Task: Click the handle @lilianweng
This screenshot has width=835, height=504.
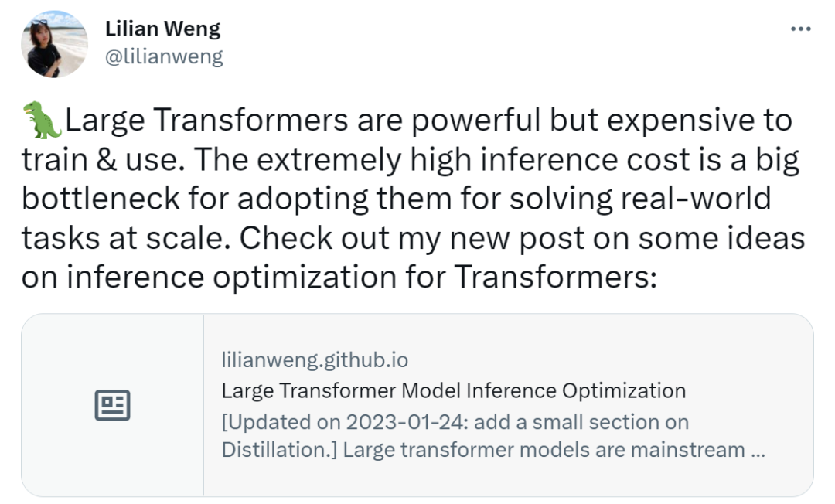Action: 165,55
